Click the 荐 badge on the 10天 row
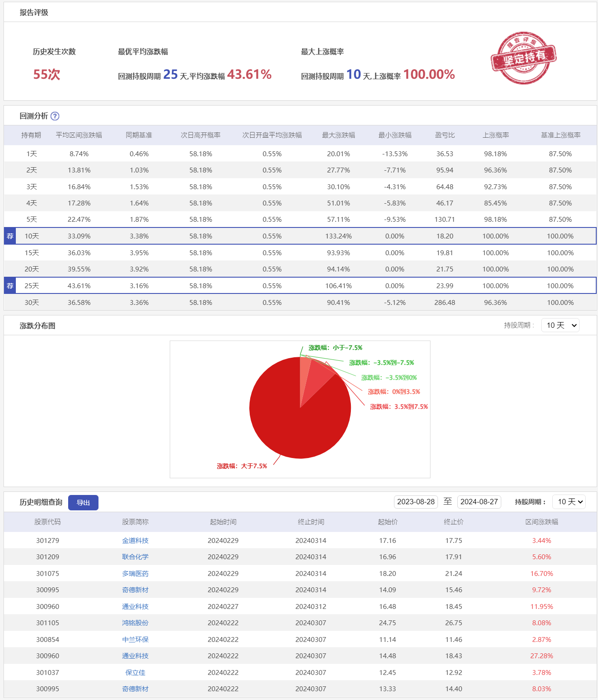Image resolution: width=598 pixels, height=700 pixels. 10,236
